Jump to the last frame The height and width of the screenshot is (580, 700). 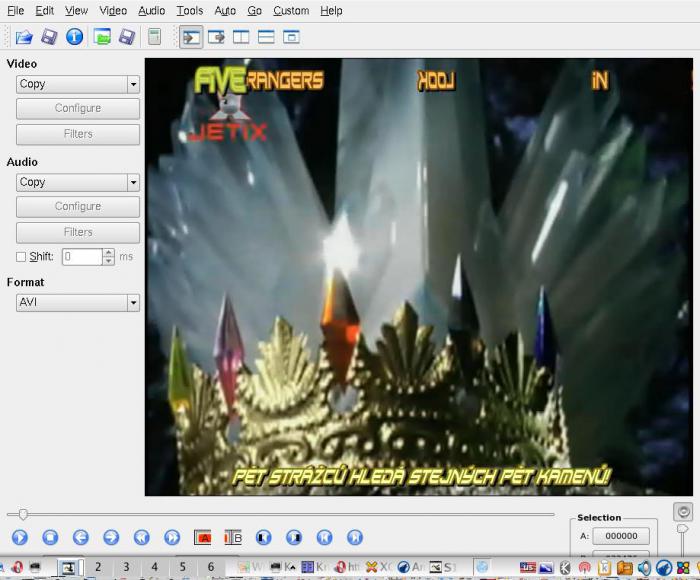tap(355, 537)
